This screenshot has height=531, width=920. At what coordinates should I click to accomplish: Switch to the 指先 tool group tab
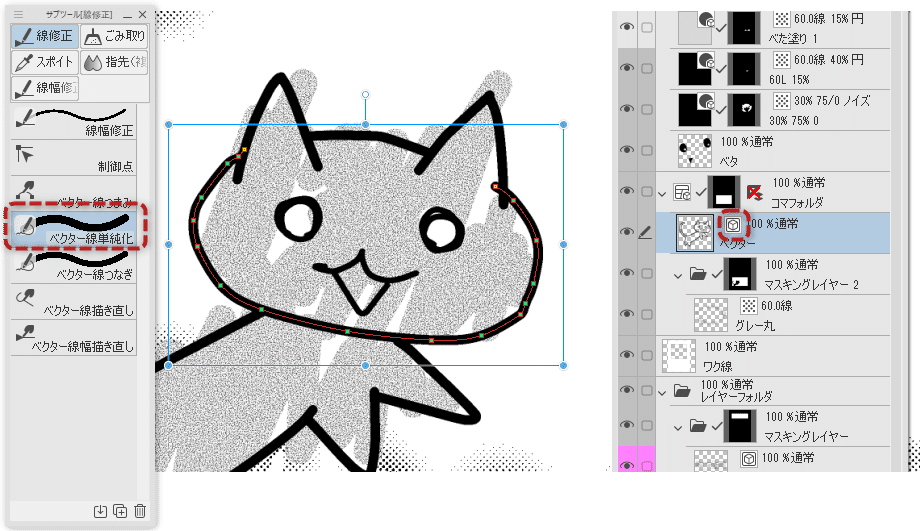tap(114, 62)
